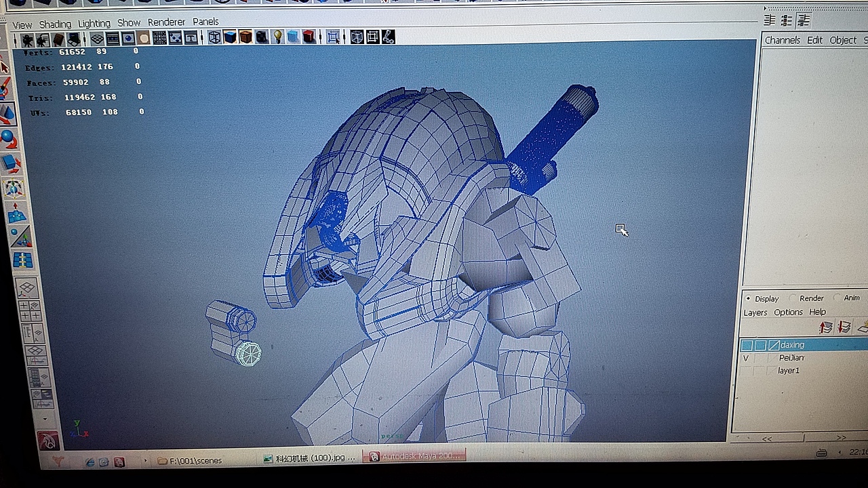Screen dimensions: 868x488
Task: Open the Renderer panel menu
Action: (167, 22)
